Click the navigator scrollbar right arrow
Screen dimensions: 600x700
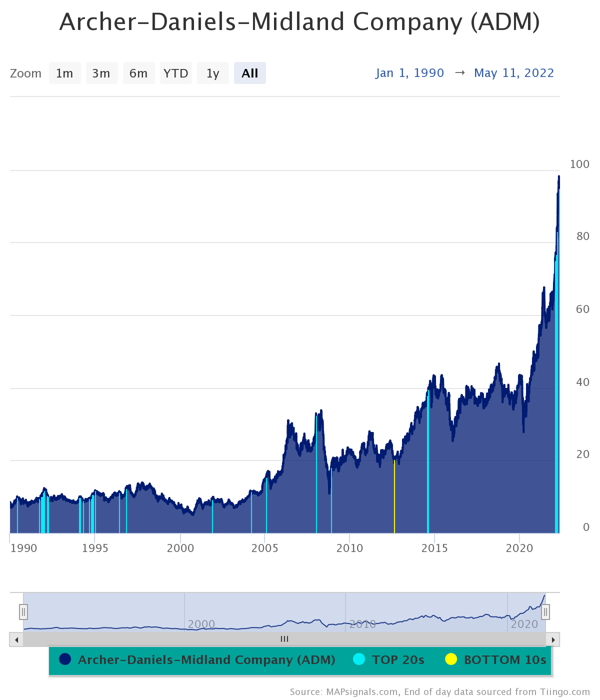(553, 639)
